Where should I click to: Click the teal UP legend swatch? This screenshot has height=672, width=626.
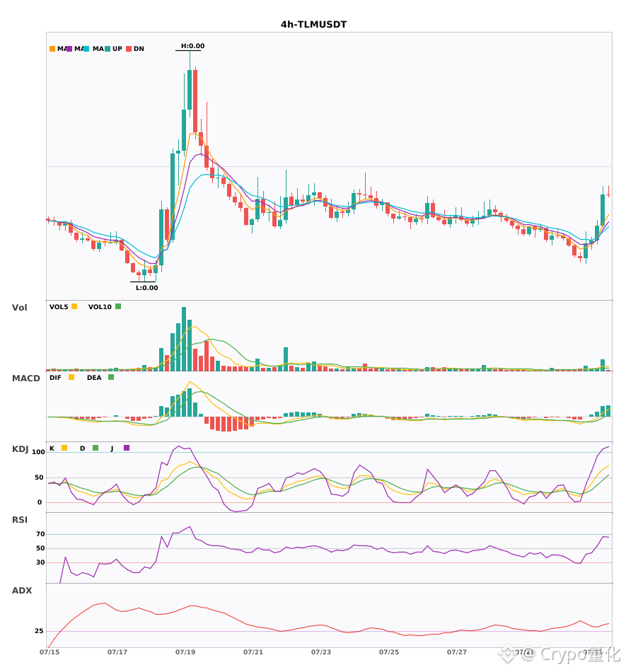tap(108, 49)
